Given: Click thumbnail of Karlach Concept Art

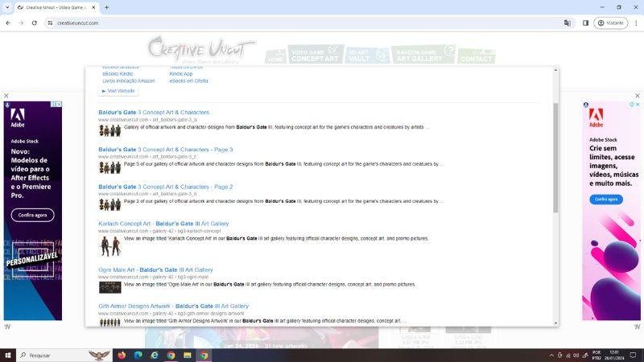Looking at the screenshot, I should 110,246.
